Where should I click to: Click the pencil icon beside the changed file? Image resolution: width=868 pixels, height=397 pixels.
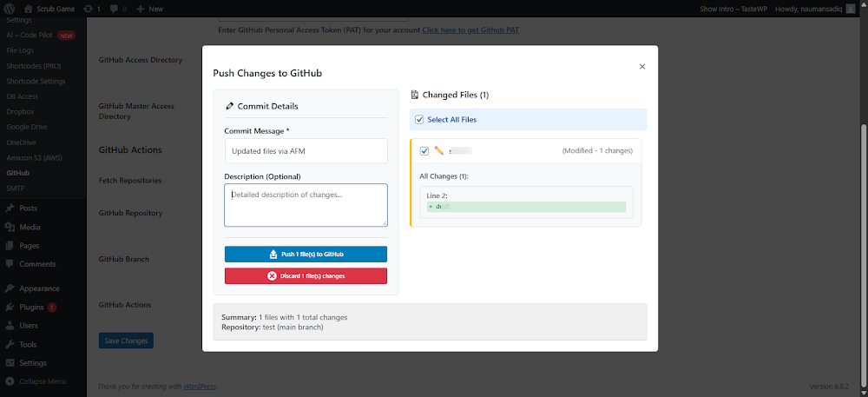click(x=439, y=150)
